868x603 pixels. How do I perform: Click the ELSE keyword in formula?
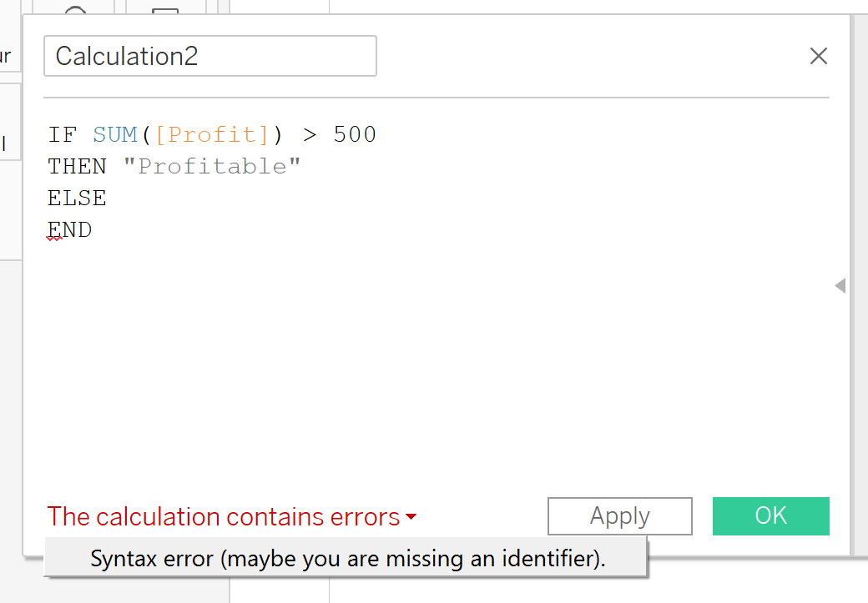coord(77,198)
